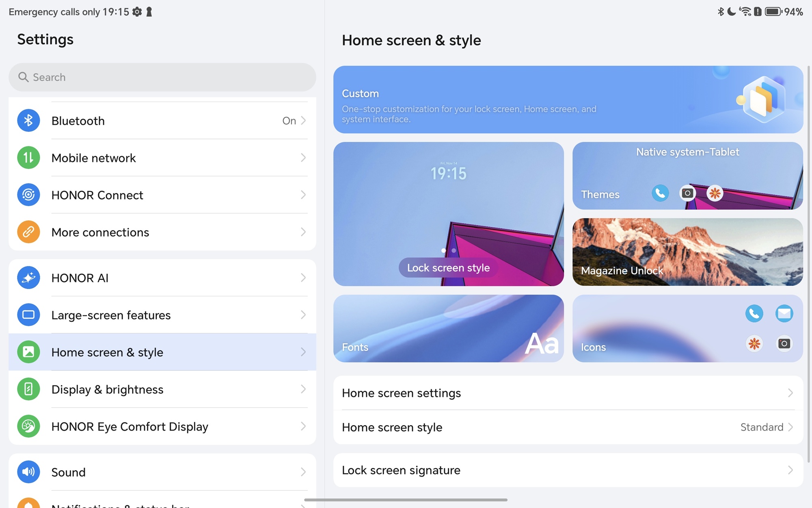Image resolution: width=812 pixels, height=508 pixels.
Task: Open Home screen settings chevron
Action: pos(790,393)
